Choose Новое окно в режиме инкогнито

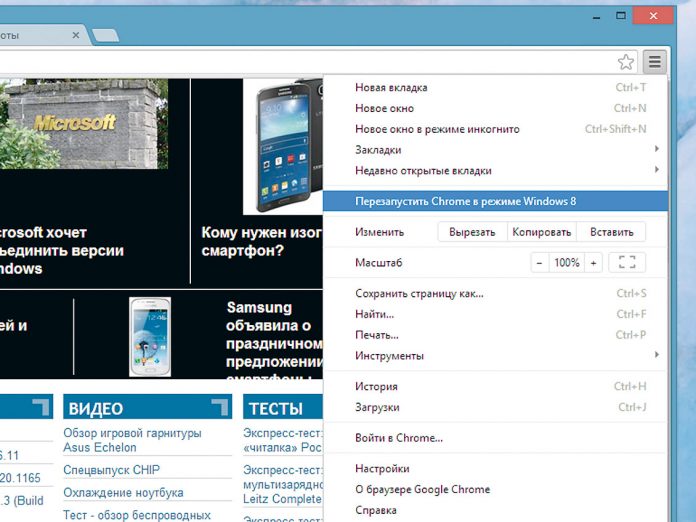pos(437,129)
